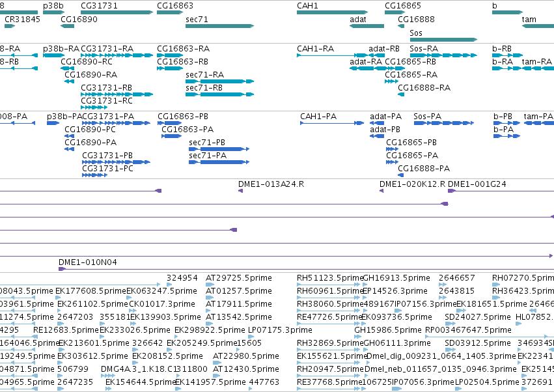Click protein b-PA glyph
554x392 pixels.
click(506, 136)
